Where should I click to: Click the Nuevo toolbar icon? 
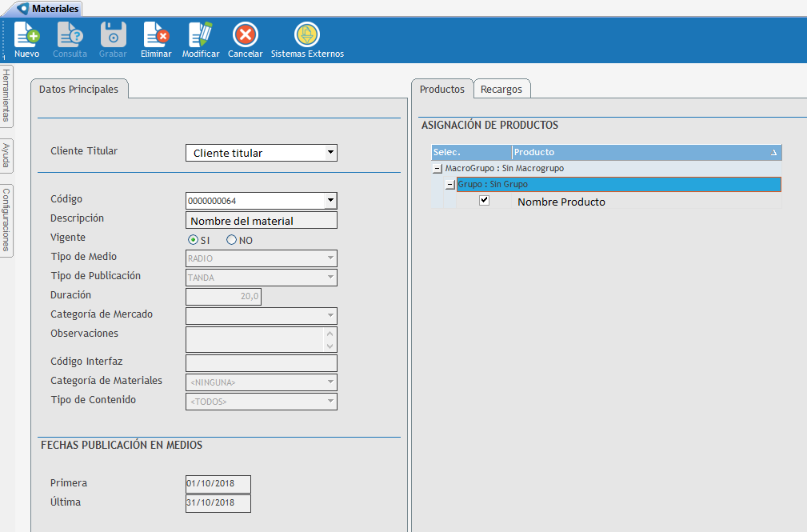click(x=26, y=35)
